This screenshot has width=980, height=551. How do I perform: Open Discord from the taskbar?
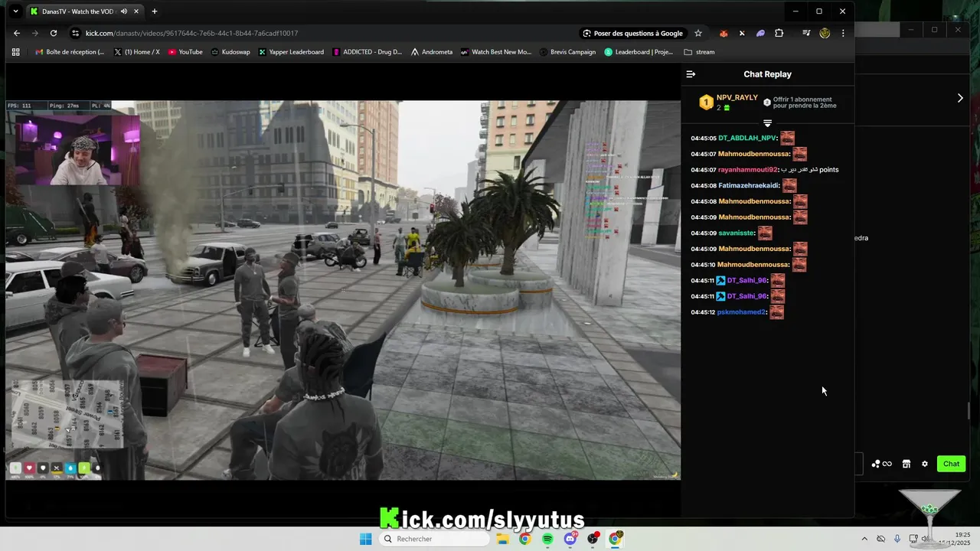(570, 539)
